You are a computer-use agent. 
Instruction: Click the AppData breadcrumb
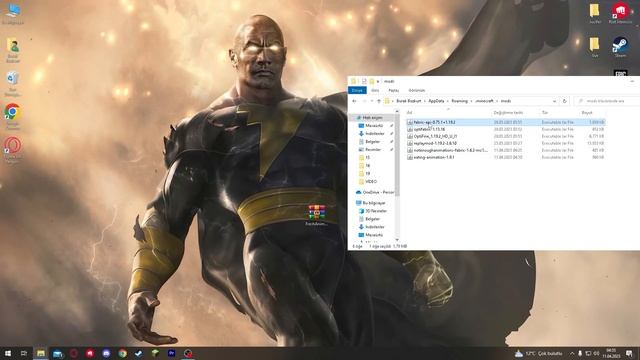436,101
